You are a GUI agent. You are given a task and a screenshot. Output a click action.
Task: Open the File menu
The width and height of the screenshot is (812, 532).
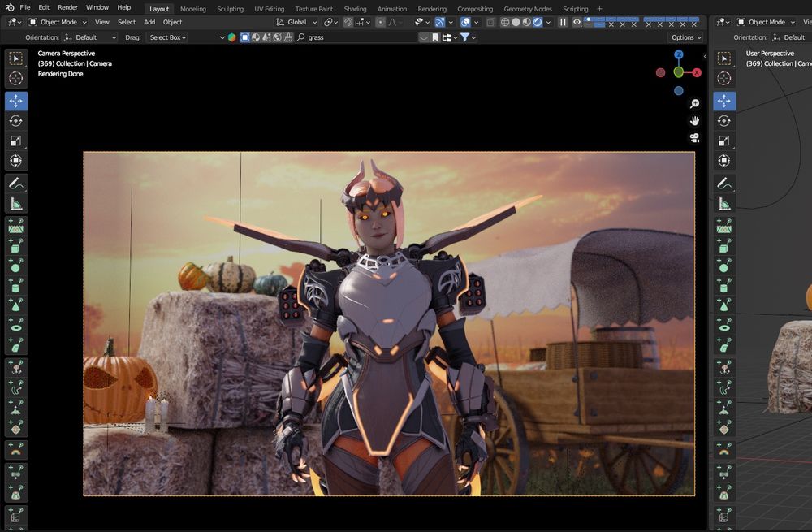click(25, 8)
